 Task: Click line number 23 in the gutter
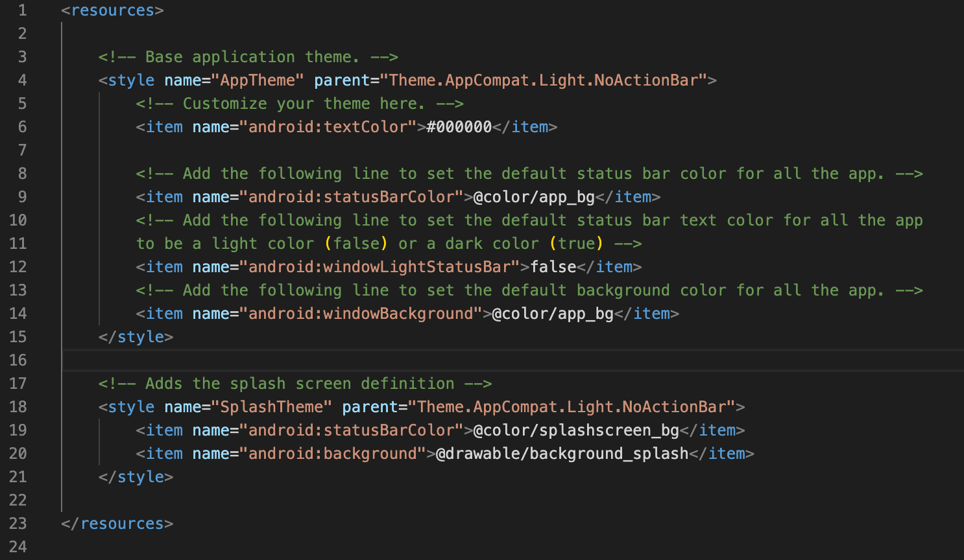(18, 524)
